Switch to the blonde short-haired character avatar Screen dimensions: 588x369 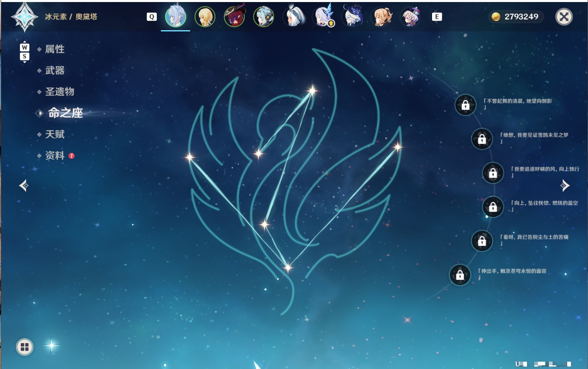(205, 17)
